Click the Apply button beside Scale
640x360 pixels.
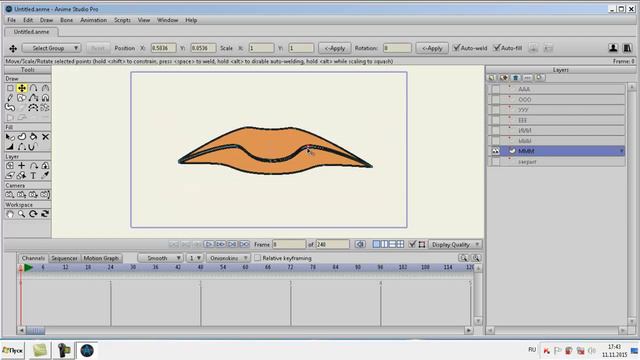pyautogui.click(x=334, y=48)
